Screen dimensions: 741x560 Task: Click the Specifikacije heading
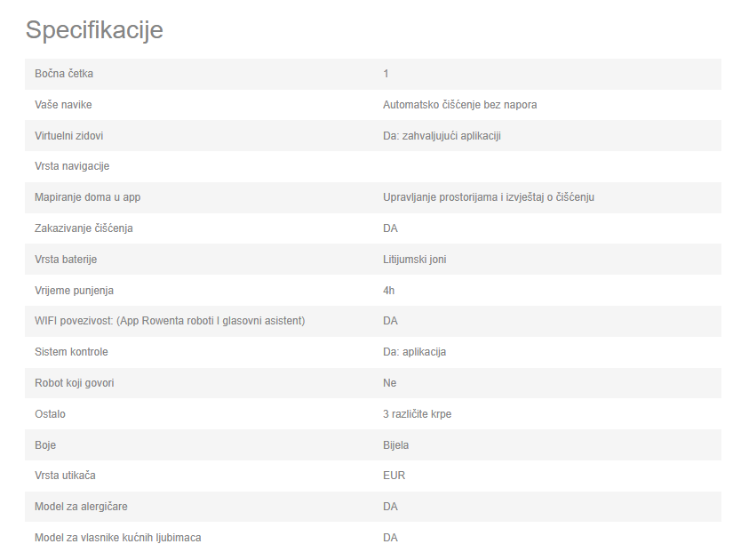(94, 30)
